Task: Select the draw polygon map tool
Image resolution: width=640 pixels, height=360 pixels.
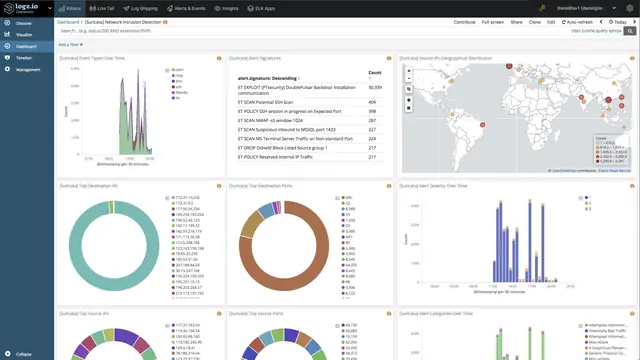Action: click(x=409, y=100)
